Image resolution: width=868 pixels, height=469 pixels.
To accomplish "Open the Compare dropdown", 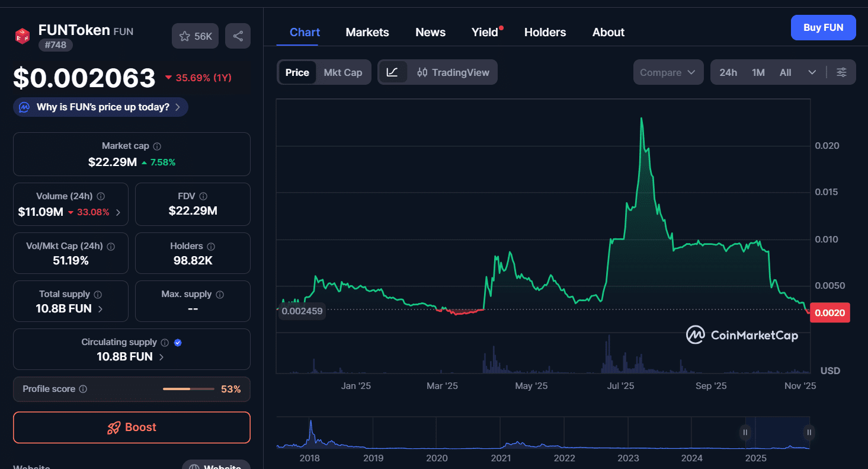I will [x=668, y=72].
